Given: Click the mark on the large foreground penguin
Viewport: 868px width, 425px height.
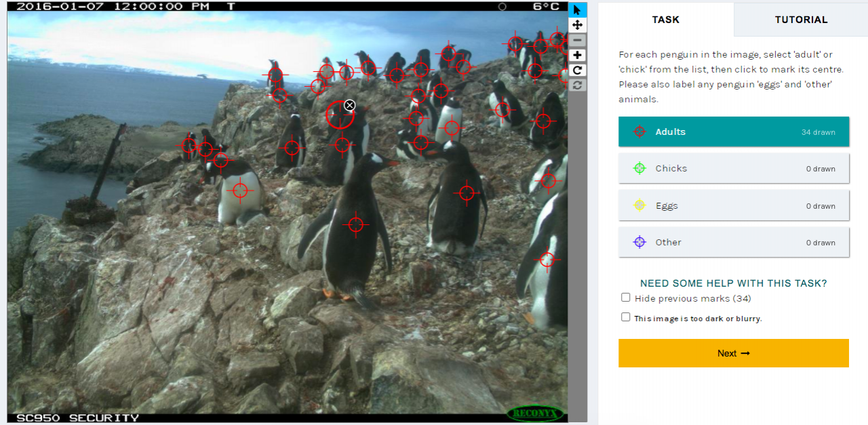Looking at the screenshot, I should click(x=356, y=224).
